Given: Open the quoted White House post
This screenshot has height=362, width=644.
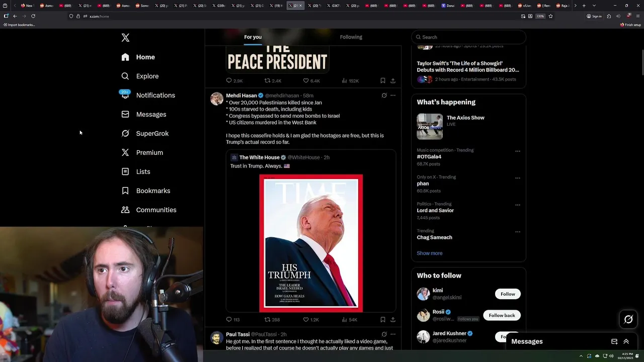Looking at the screenshot, I should point(311,231).
